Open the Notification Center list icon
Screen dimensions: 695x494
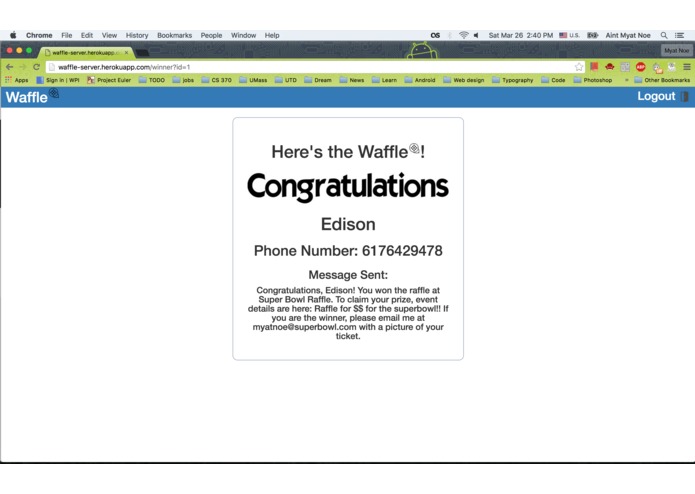[x=679, y=35]
